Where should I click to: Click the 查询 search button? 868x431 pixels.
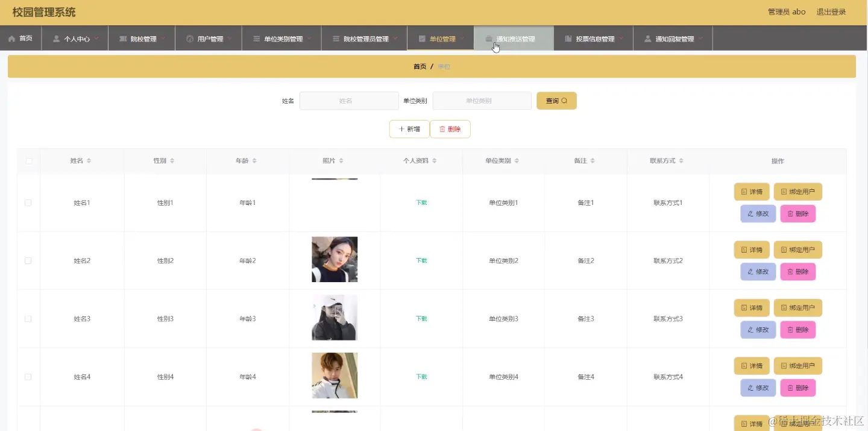(x=556, y=101)
